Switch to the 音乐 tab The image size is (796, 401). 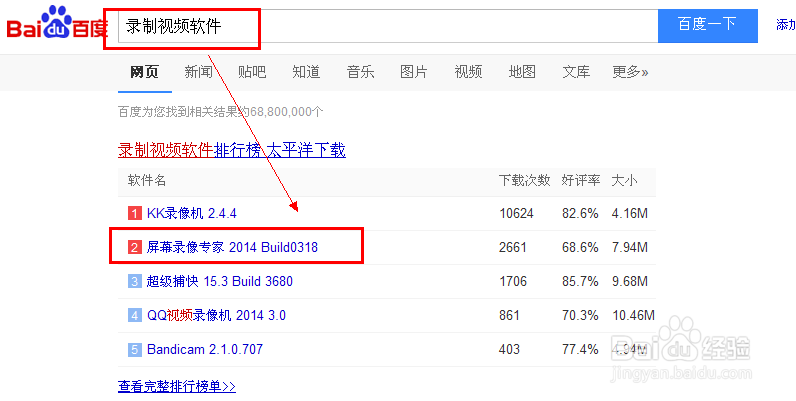(360, 72)
